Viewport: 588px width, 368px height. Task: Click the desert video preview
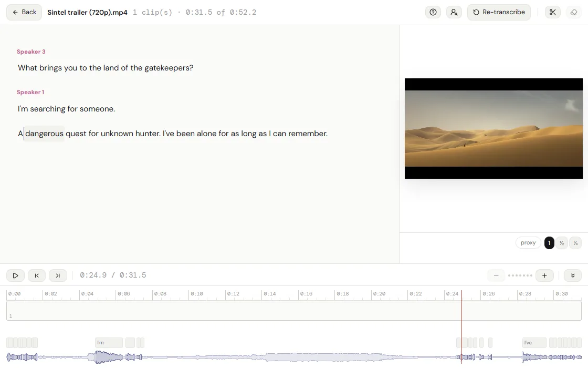[493, 128]
